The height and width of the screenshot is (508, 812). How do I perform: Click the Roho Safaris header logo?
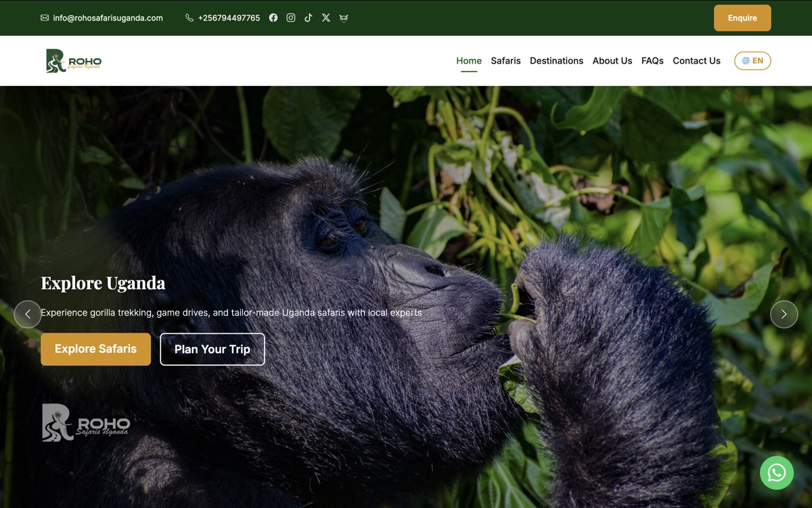click(x=74, y=60)
